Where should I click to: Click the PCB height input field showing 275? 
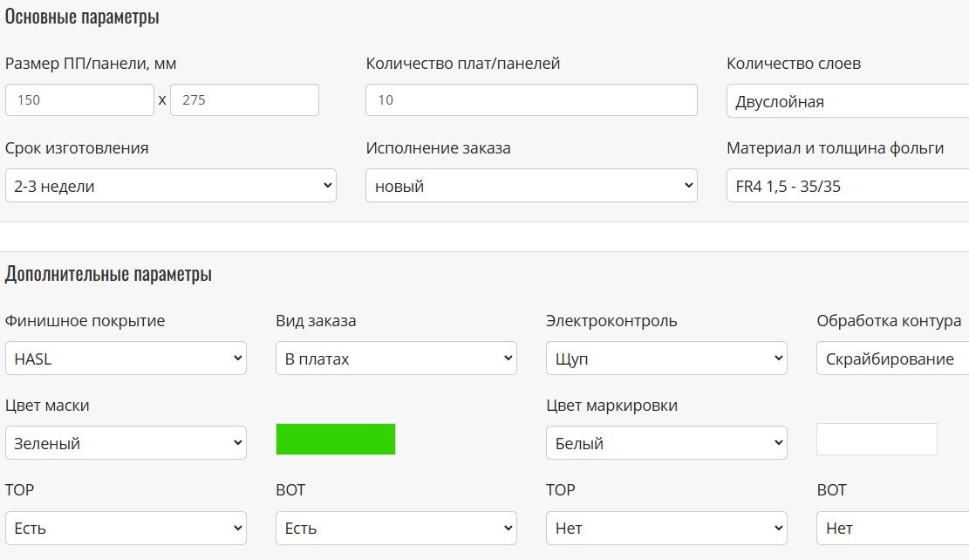244,100
